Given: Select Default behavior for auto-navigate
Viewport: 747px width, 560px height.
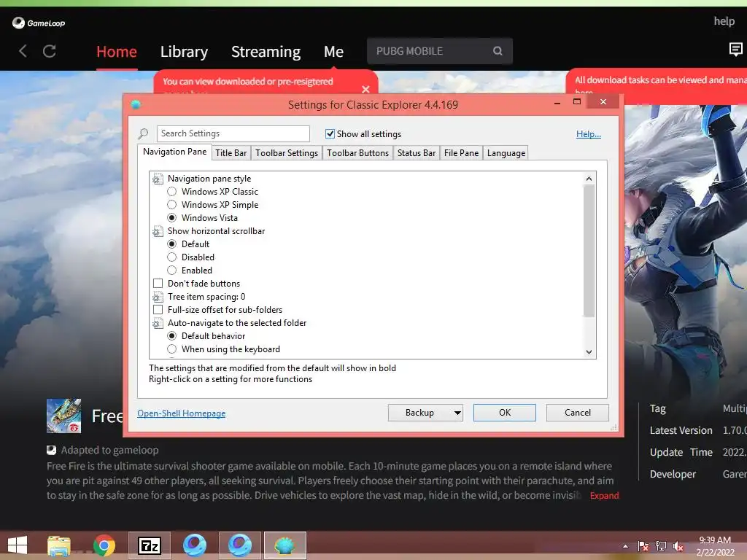Looking at the screenshot, I should (172, 335).
